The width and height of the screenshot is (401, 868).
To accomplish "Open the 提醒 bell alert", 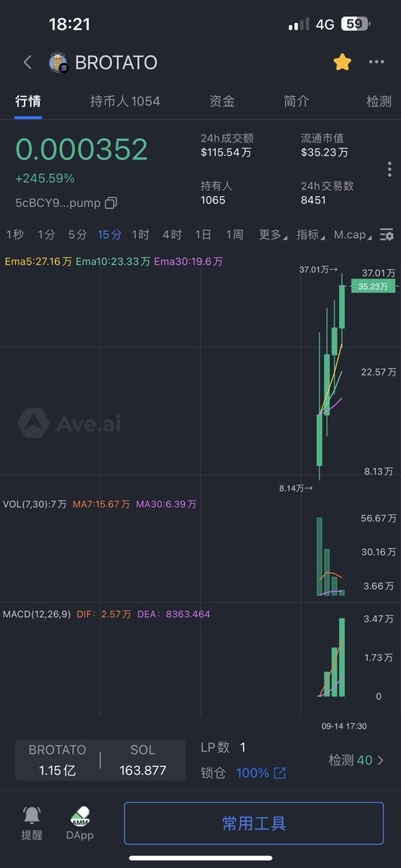I will pos(32,823).
